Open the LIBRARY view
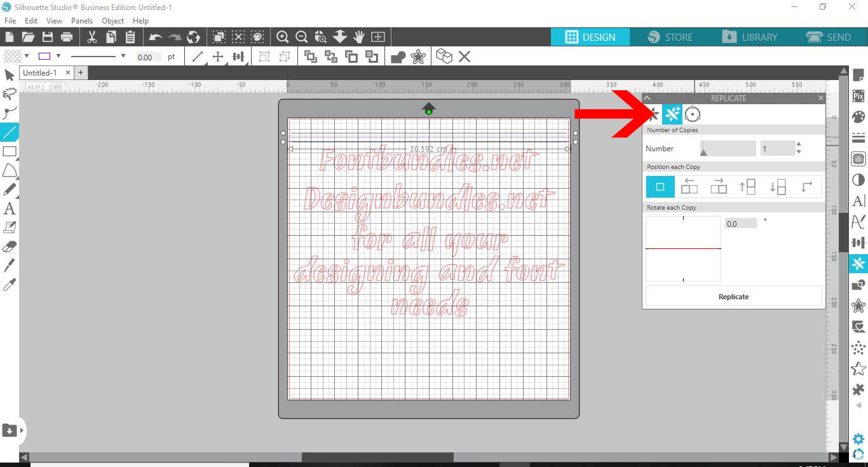The image size is (868, 467). coord(750,37)
